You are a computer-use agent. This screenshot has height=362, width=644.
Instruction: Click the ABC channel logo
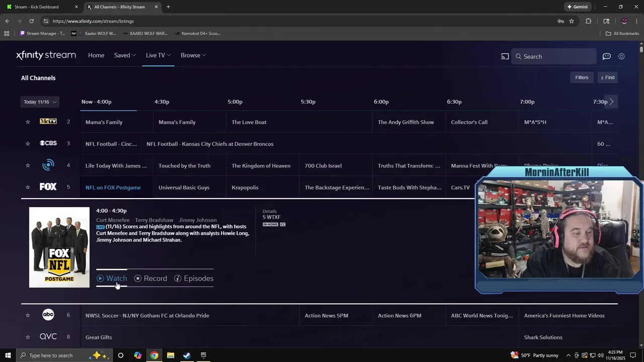click(x=48, y=315)
